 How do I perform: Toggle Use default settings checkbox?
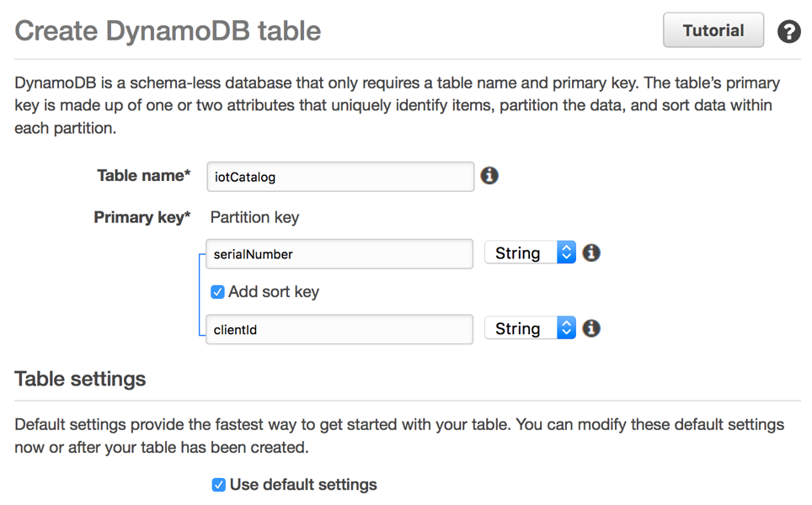pyautogui.click(x=218, y=486)
